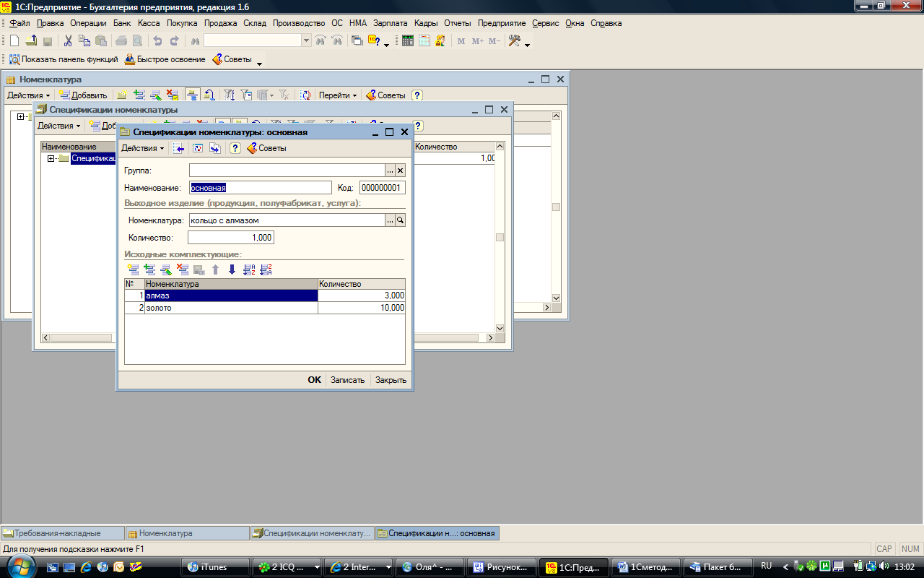Screen dimensions: 924x578
Task: Clear the Группа field with the X button
Action: [x=401, y=171]
